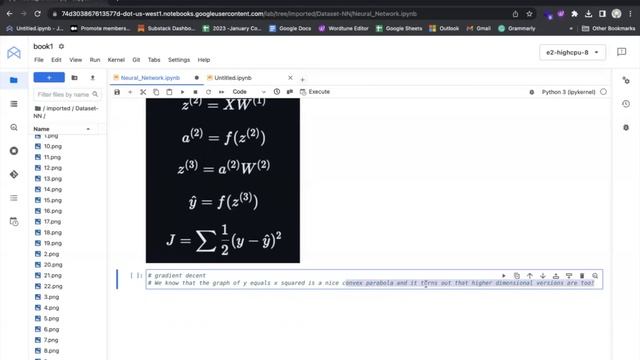Screen dimensions: 640x360
Task: Open the Edit menu
Action: coord(56,60)
